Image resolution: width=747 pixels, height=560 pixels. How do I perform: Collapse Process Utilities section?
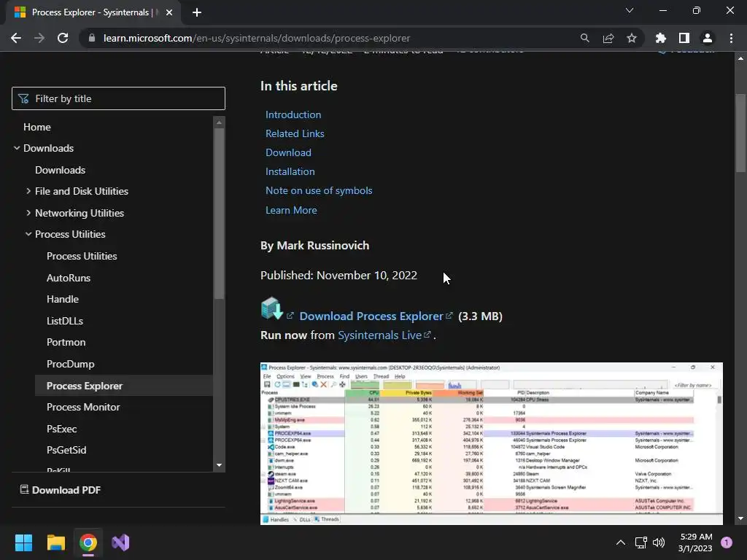tap(28, 234)
